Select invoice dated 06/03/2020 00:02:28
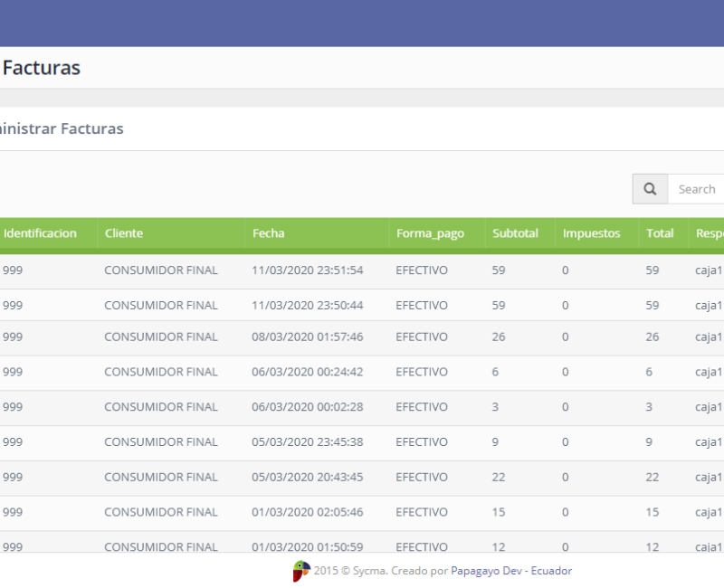 click(x=308, y=407)
